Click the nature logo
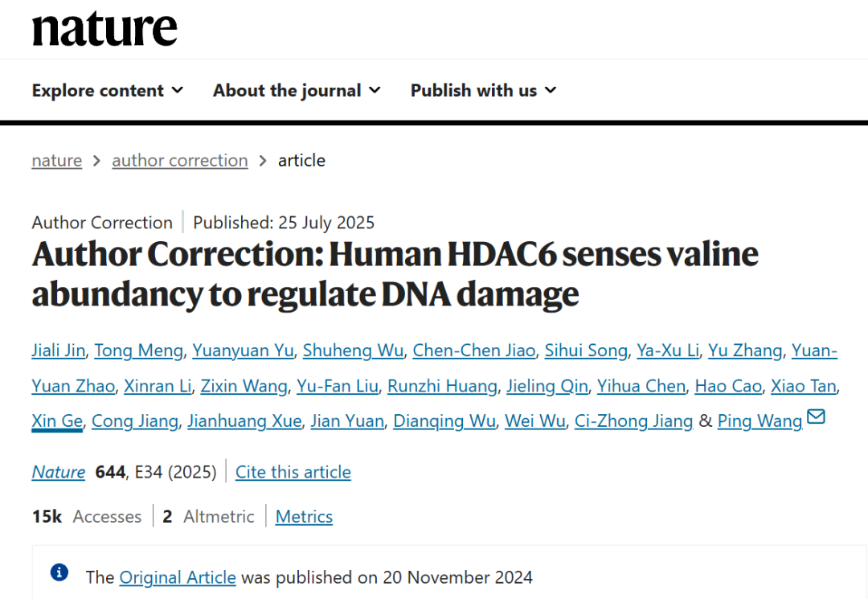Viewport: 868px width, 599px height. [104, 29]
